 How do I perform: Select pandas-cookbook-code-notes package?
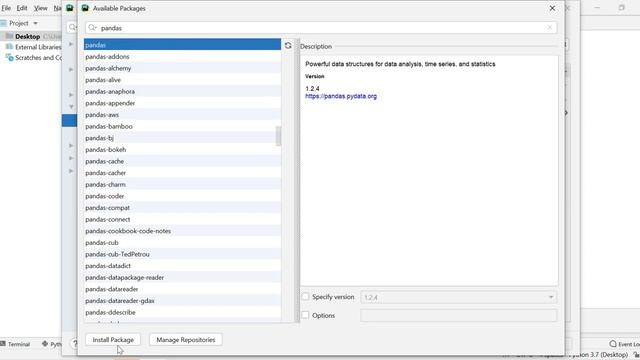pyautogui.click(x=182, y=231)
